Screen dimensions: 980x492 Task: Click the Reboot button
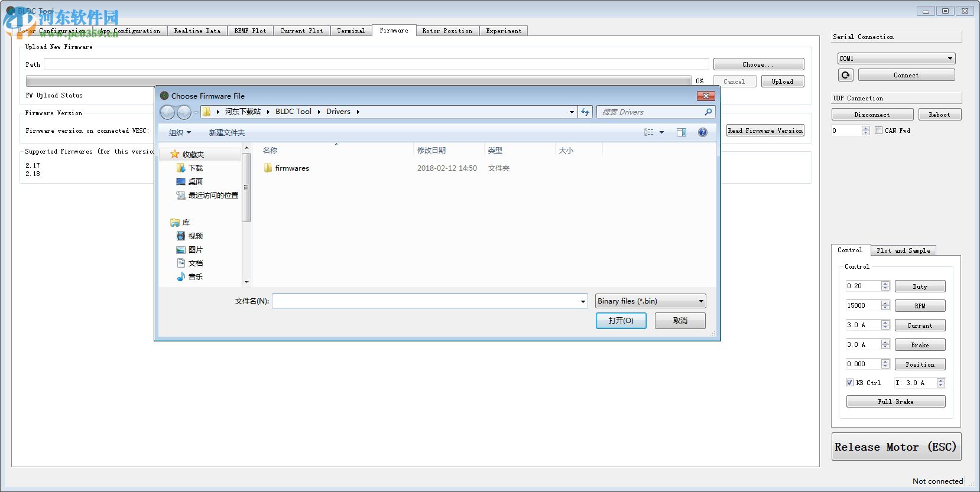tap(939, 115)
